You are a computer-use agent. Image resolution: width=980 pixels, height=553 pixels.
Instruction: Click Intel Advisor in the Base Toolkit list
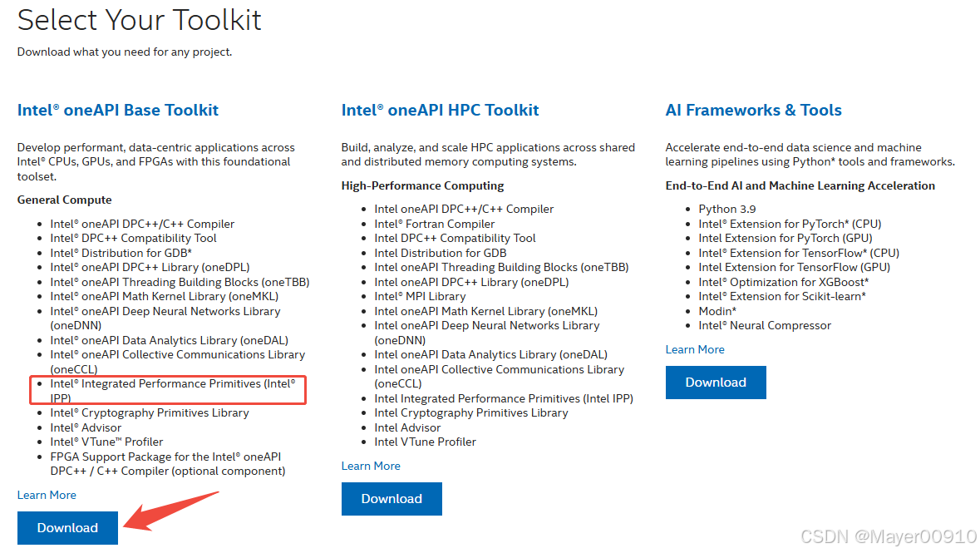86,427
